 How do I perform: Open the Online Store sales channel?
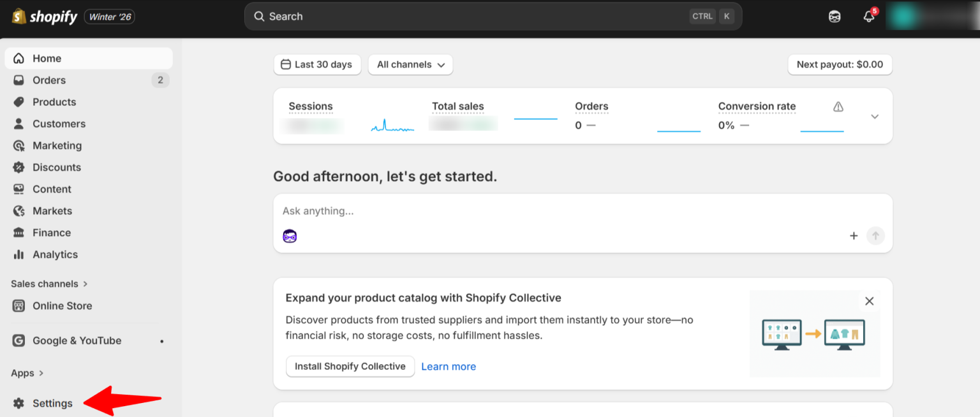[x=89, y=306]
